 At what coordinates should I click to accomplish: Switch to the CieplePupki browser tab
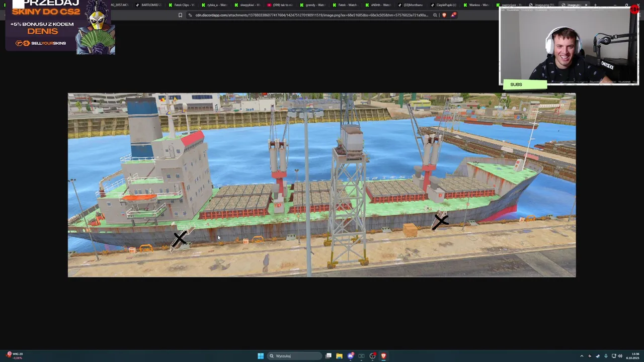click(443, 5)
